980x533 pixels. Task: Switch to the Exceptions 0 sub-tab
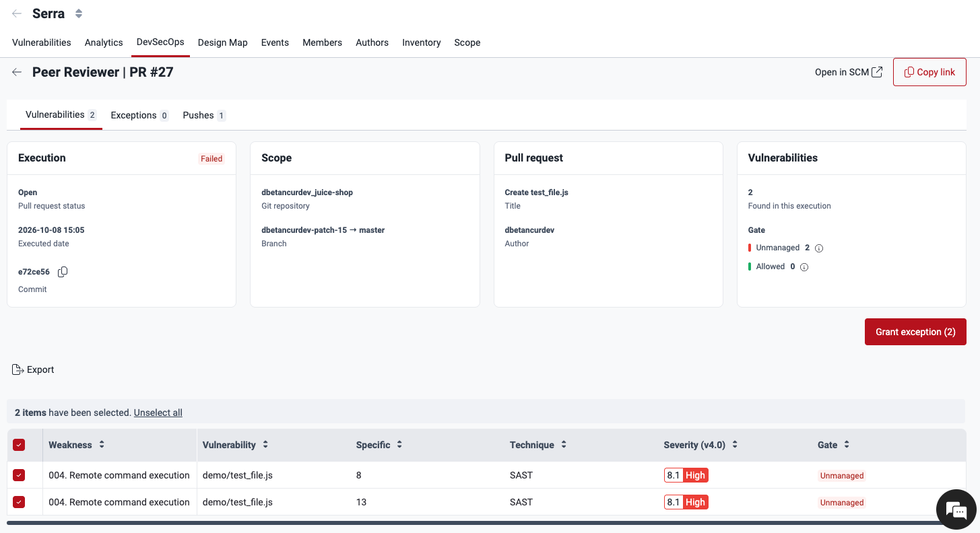(139, 115)
